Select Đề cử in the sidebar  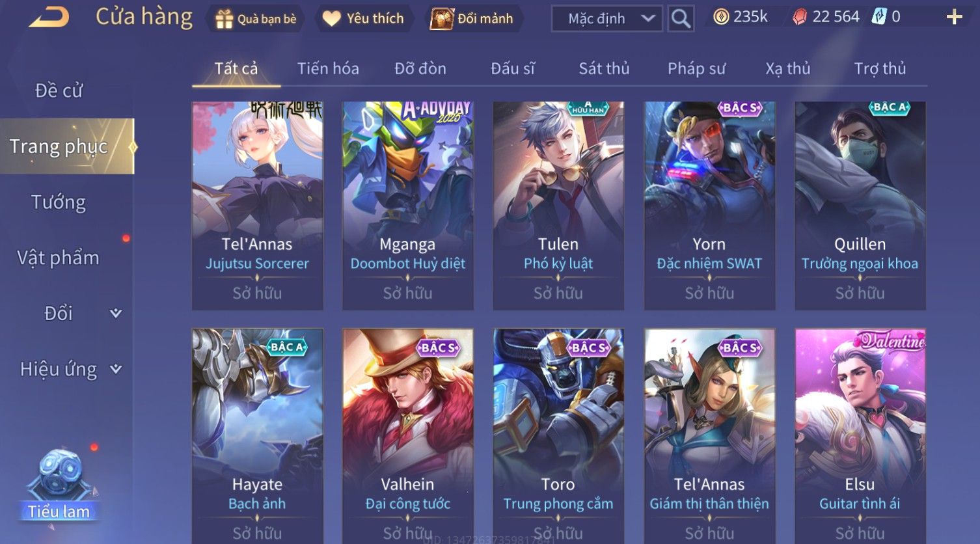tap(59, 90)
